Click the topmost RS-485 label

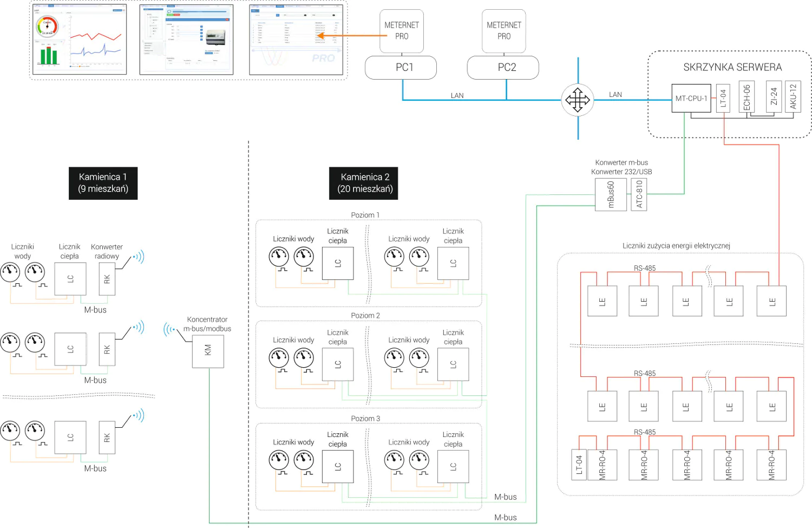pos(645,268)
